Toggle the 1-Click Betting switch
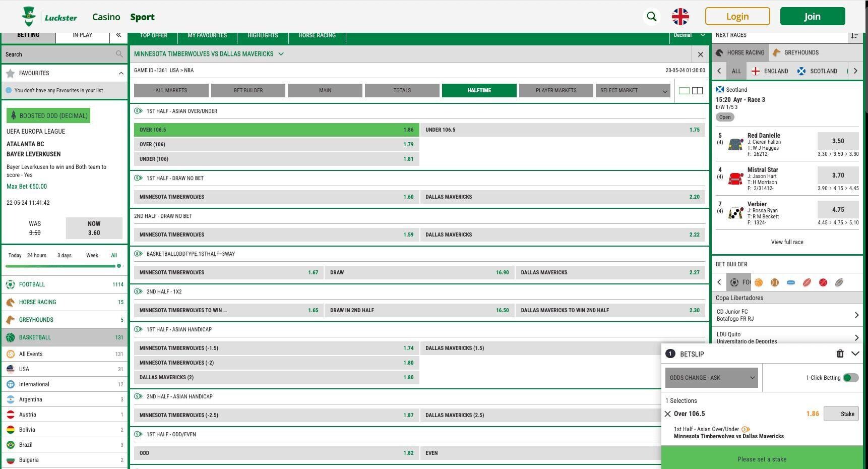The image size is (868, 469). coord(851,378)
